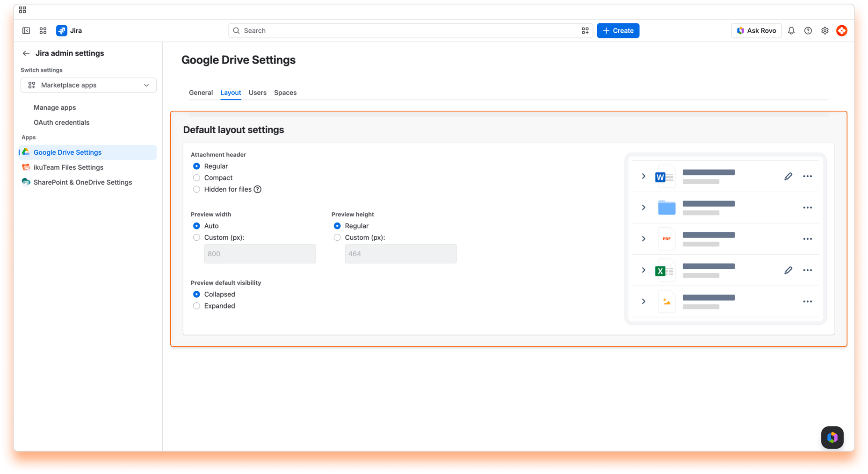The height and width of the screenshot is (474, 868).
Task: Click the Ask Rovo button
Action: point(756,31)
